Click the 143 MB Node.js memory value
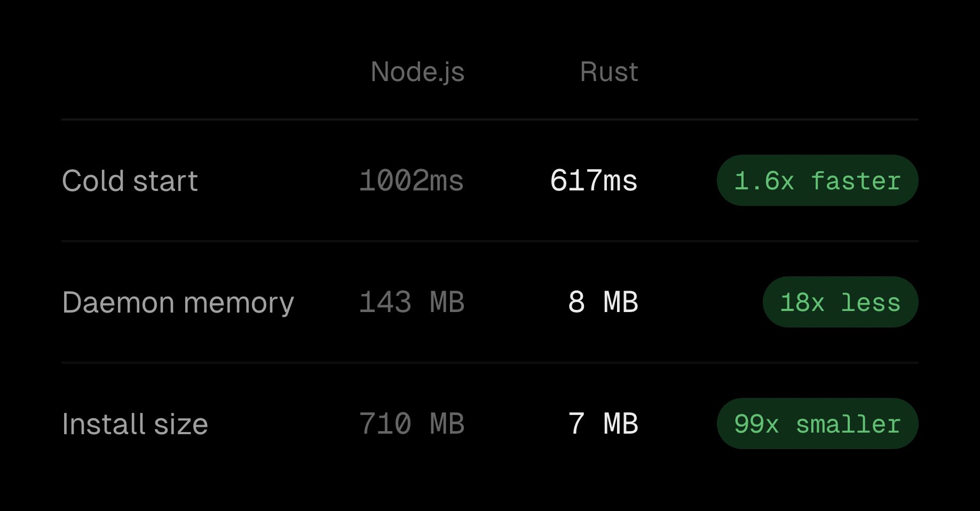 click(411, 302)
